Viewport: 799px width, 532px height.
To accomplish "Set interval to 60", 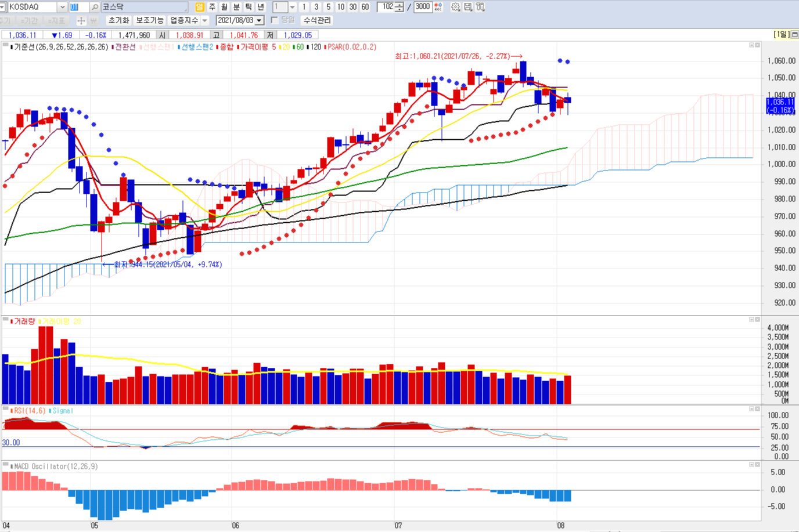I will [365, 7].
